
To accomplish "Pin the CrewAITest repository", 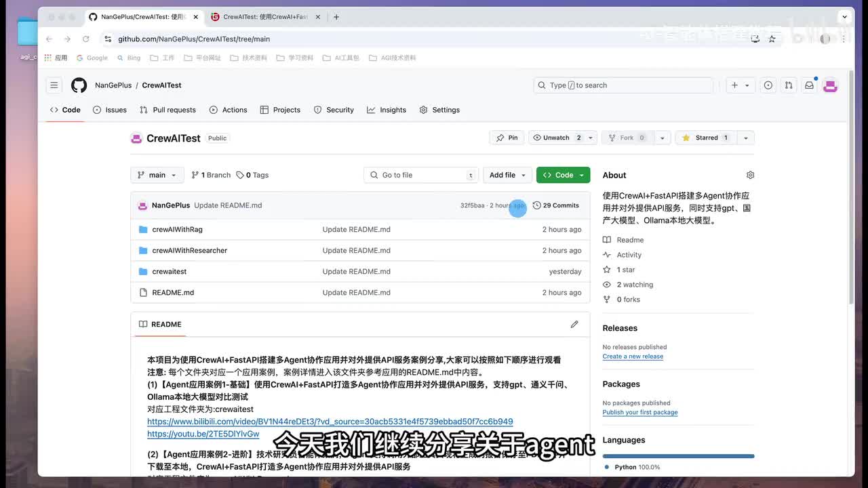I will 507,138.
